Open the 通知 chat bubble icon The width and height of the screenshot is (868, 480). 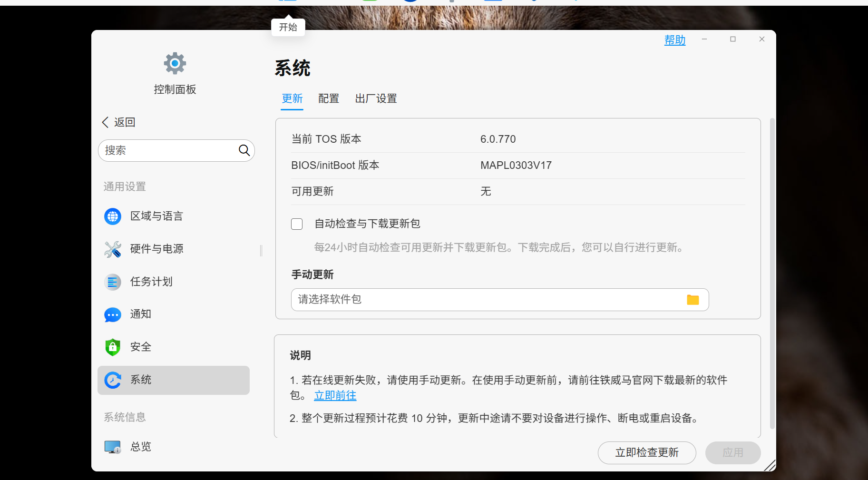(113, 314)
